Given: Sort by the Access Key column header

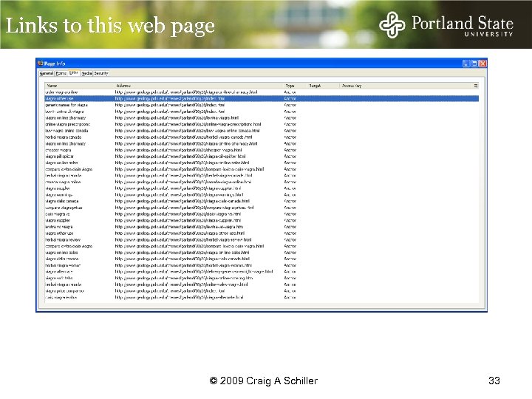Looking at the screenshot, I should click(406, 86).
